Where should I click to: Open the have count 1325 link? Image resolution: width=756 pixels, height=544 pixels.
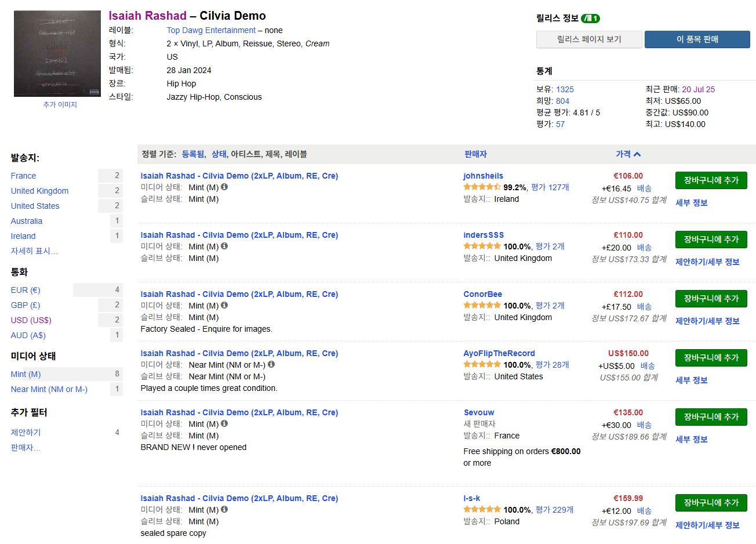(565, 89)
